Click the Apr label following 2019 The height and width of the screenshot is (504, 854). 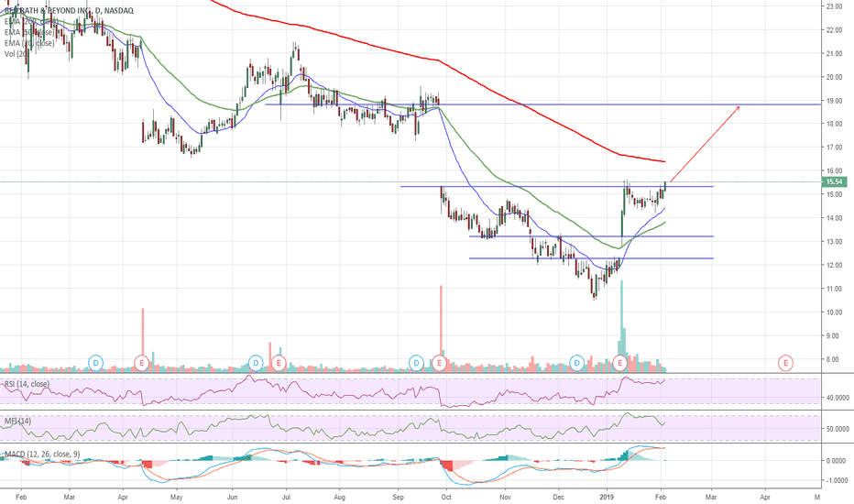coord(765,497)
